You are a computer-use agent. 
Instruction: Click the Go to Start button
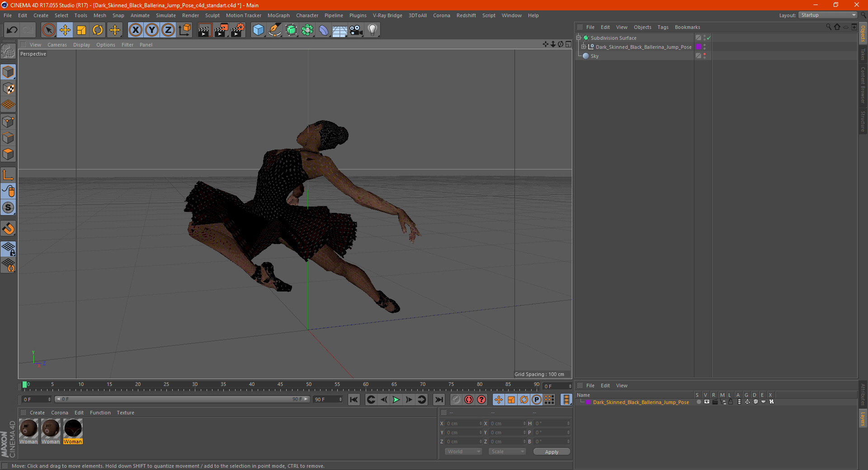354,399
